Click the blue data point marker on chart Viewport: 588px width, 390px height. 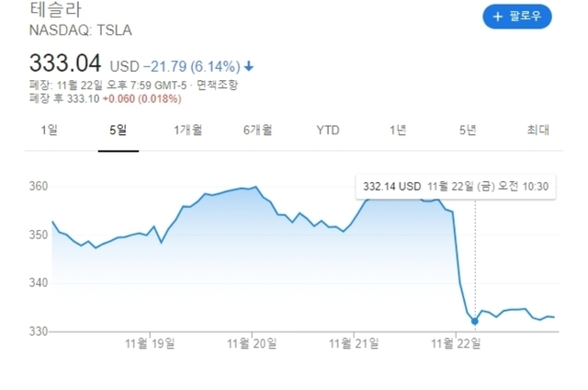pos(475,321)
